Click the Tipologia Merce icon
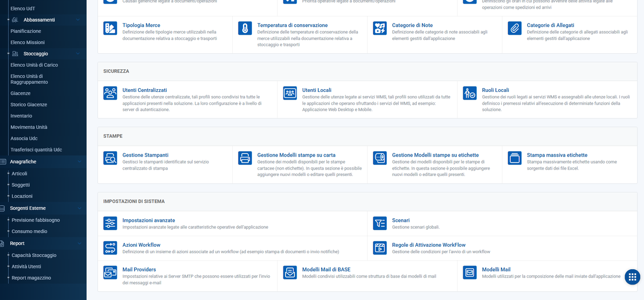 click(x=110, y=28)
